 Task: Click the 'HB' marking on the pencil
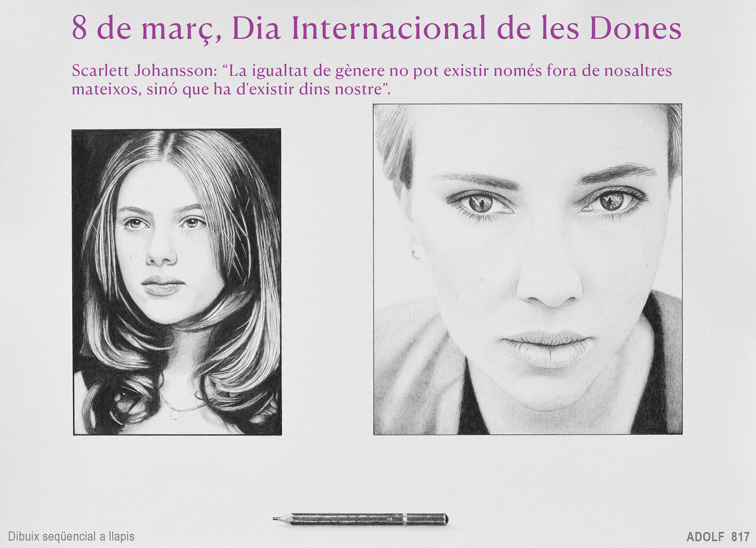pyautogui.click(x=390, y=519)
